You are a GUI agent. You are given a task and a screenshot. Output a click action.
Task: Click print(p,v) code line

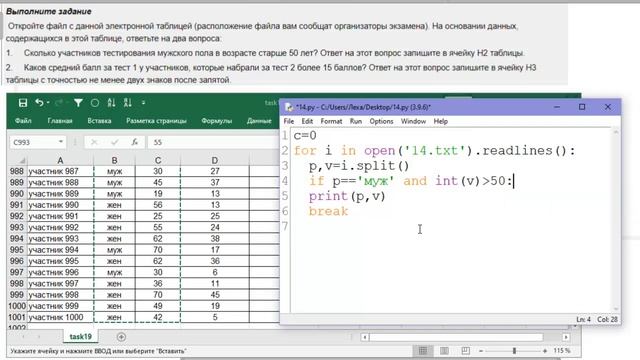[347, 196]
